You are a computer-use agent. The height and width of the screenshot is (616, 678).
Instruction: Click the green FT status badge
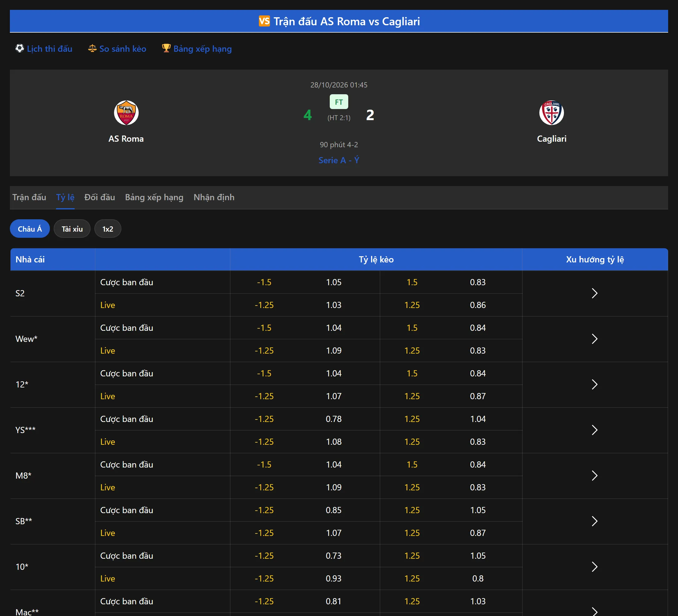(x=339, y=102)
